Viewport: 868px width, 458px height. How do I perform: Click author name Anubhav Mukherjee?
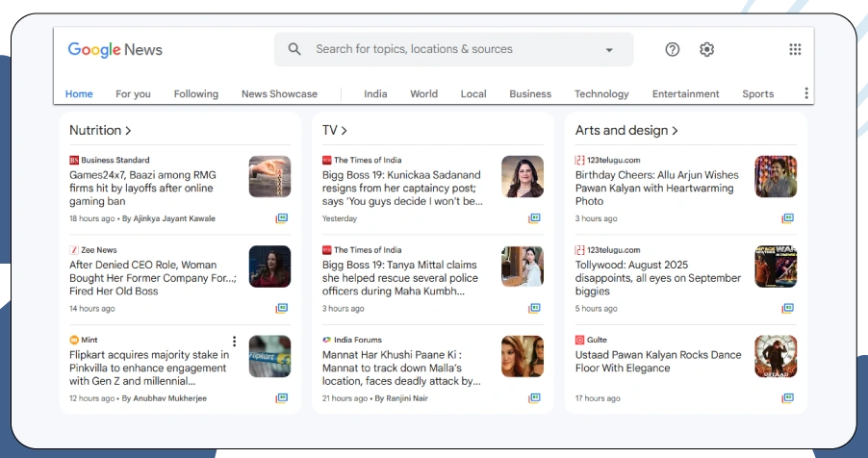[x=169, y=398]
